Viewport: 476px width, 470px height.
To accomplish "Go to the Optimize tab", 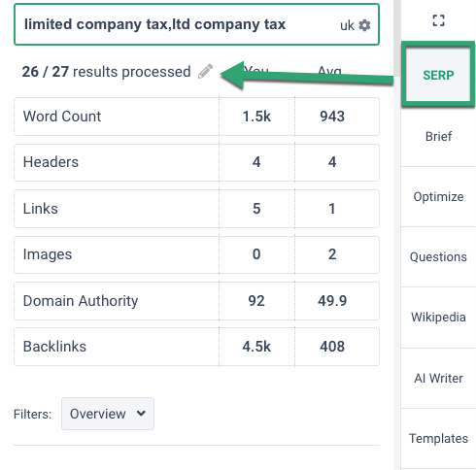I will (438, 197).
